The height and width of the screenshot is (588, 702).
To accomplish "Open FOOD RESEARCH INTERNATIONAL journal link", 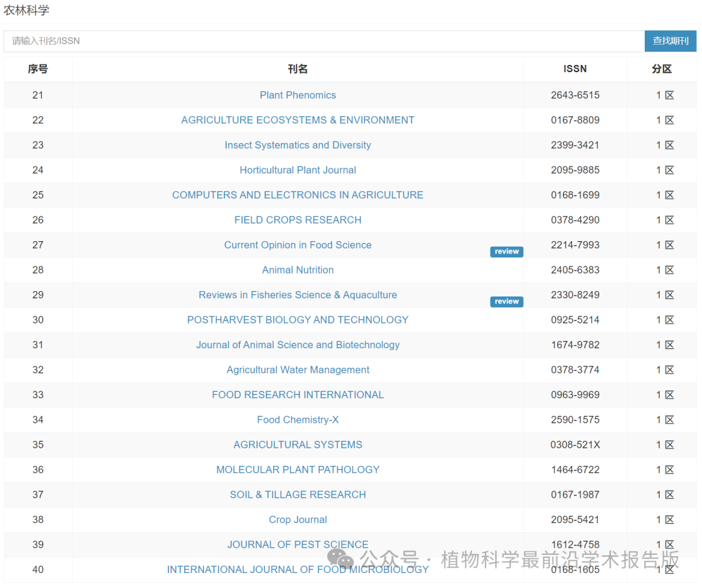I will (298, 395).
